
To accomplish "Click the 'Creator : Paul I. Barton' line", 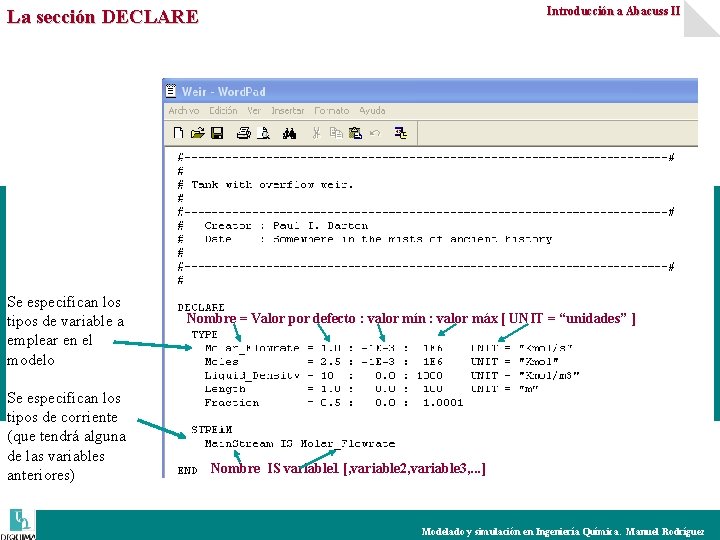I will (x=273, y=226).
